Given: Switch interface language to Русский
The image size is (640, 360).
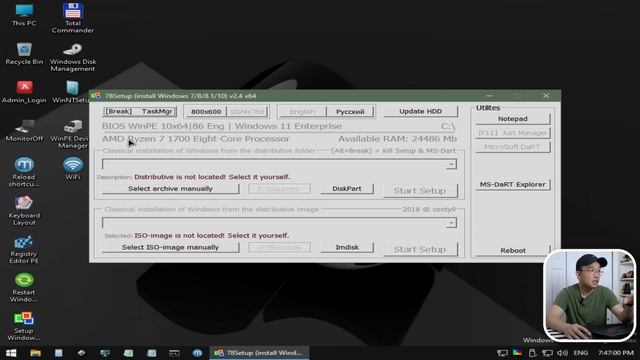Looking at the screenshot, I should 350,111.
